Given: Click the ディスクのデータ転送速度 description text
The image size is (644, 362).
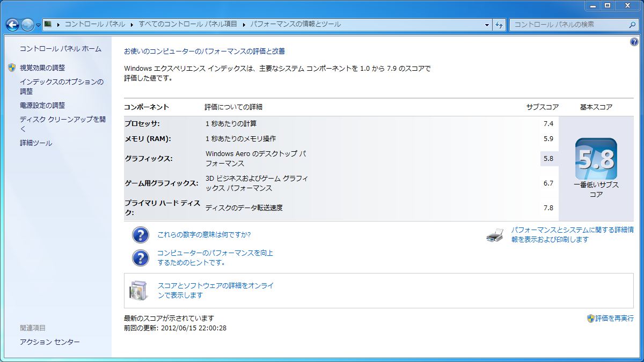Looking at the screenshot, I should (x=244, y=208).
